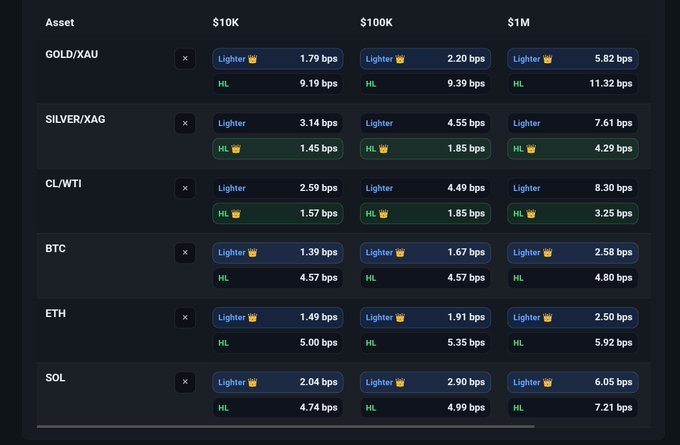Click HL 4.29 bps SILVER cell
This screenshot has width=680, height=445.
point(572,148)
